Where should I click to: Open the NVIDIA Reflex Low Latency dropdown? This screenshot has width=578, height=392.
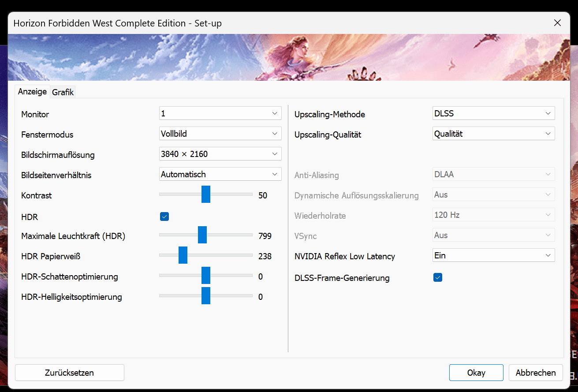[x=493, y=255]
